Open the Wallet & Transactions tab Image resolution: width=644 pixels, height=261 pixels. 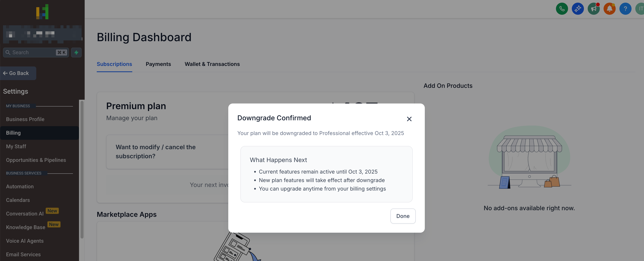(x=212, y=64)
